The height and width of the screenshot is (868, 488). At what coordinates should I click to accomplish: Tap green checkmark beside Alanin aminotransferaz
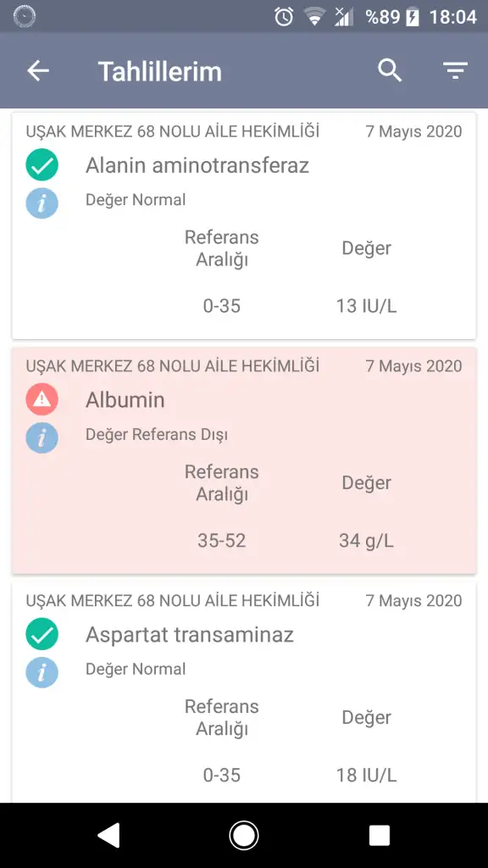(x=42, y=165)
